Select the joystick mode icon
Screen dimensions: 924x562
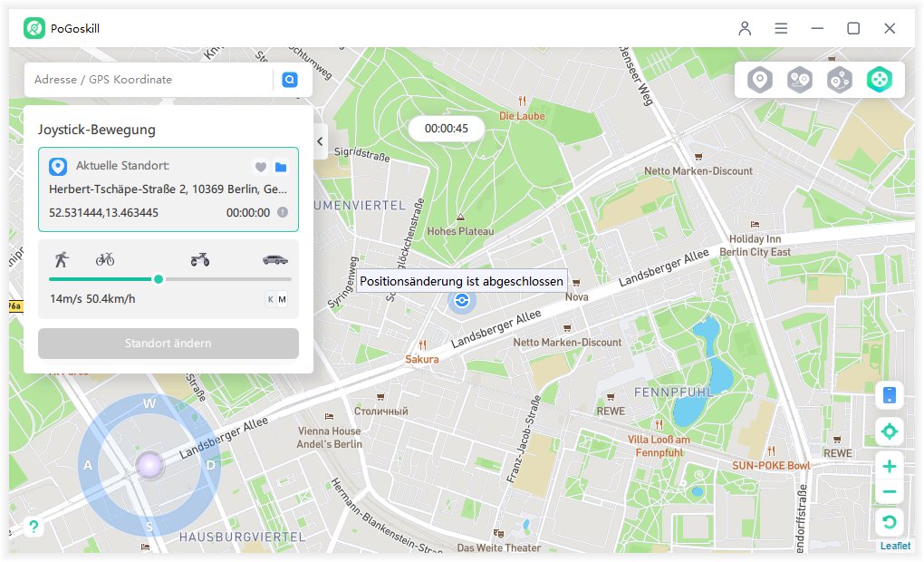point(879,80)
